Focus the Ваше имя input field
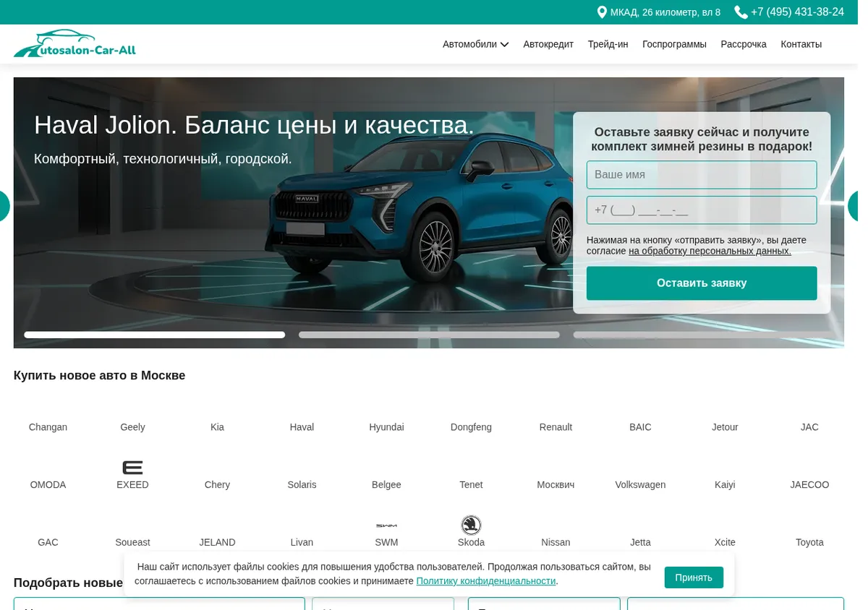Screen dimensions: 868x610 [x=702, y=175]
